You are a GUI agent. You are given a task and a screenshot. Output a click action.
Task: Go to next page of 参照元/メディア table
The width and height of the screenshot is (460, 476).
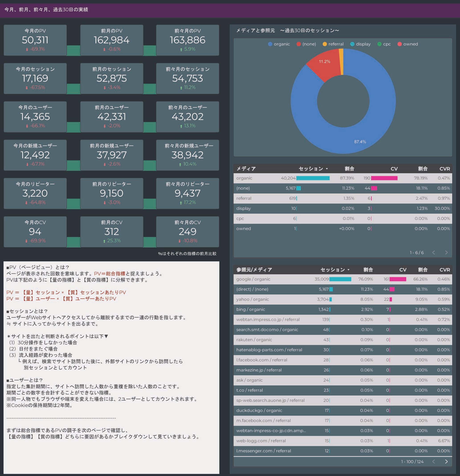(x=446, y=462)
